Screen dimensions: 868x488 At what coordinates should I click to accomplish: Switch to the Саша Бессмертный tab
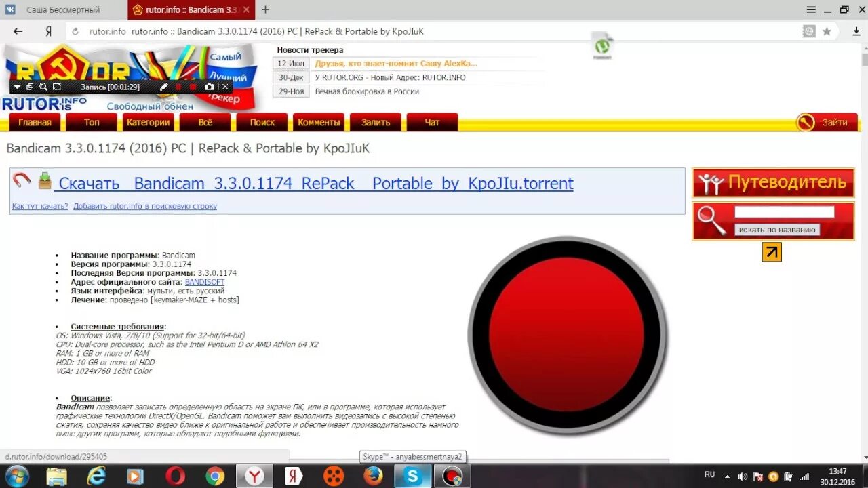(63, 9)
